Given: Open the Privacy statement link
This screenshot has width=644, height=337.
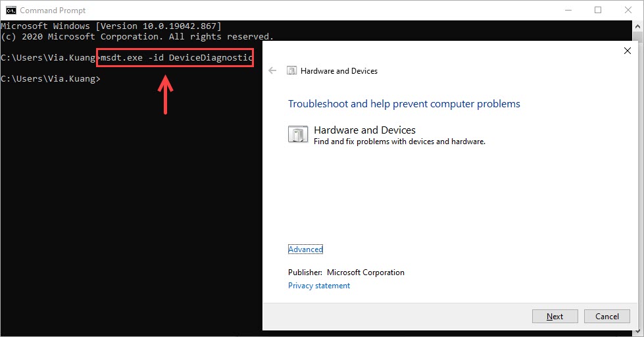Looking at the screenshot, I should point(319,286).
